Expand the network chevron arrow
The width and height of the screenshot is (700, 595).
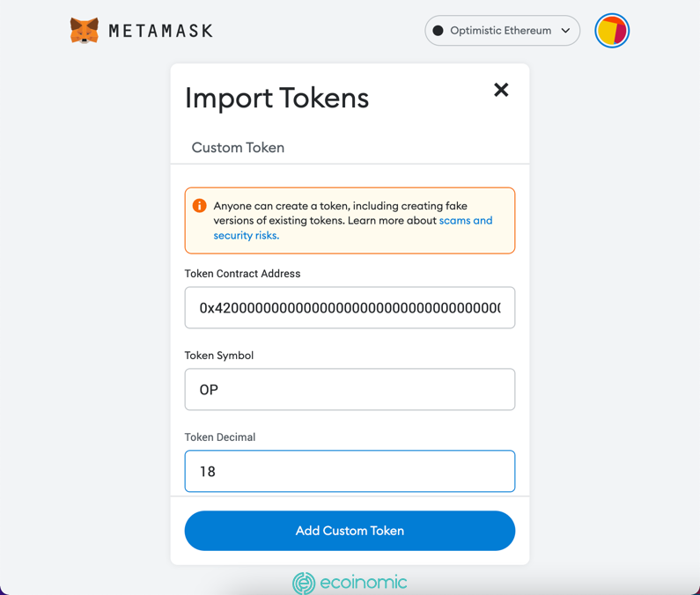pos(565,31)
